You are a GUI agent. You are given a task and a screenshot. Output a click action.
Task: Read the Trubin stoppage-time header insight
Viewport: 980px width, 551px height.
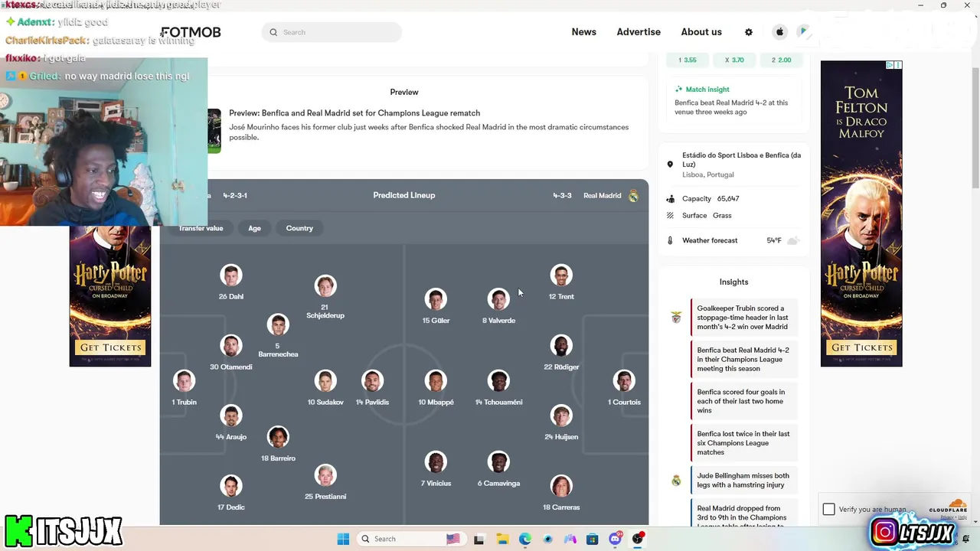(x=743, y=318)
